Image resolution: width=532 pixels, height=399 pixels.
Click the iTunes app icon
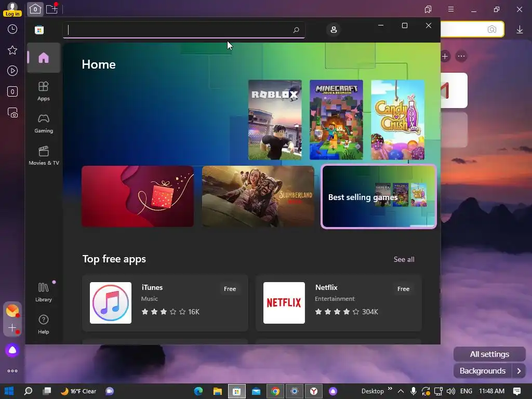tap(111, 303)
